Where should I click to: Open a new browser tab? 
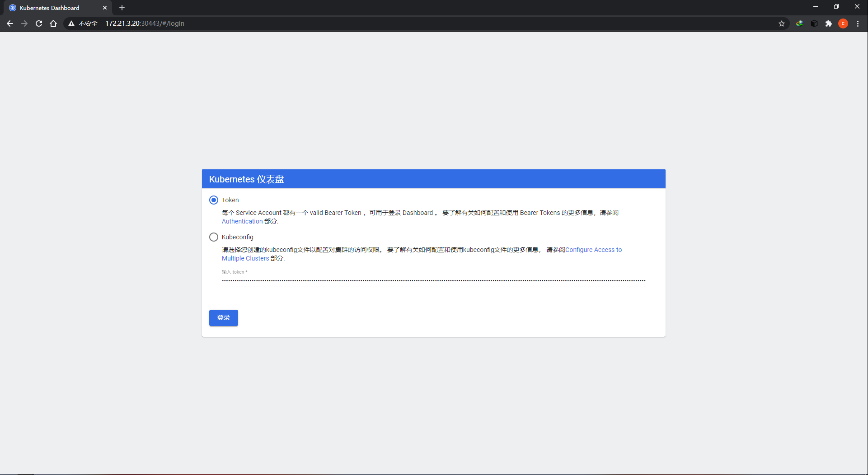[122, 8]
